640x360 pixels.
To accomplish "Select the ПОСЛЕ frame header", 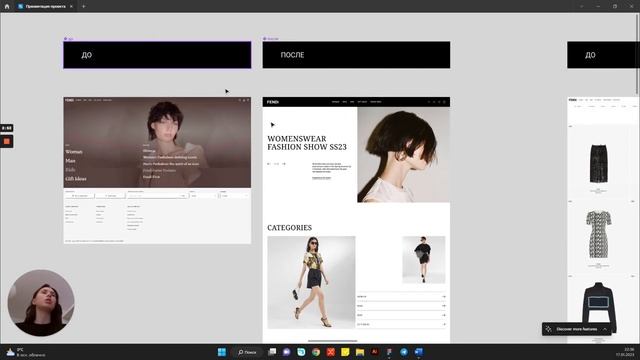I will click(356, 55).
